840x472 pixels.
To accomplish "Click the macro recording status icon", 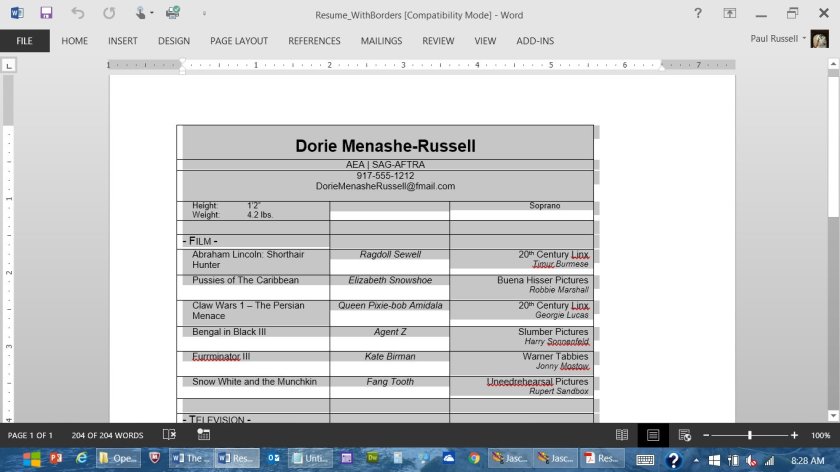I will (204, 434).
